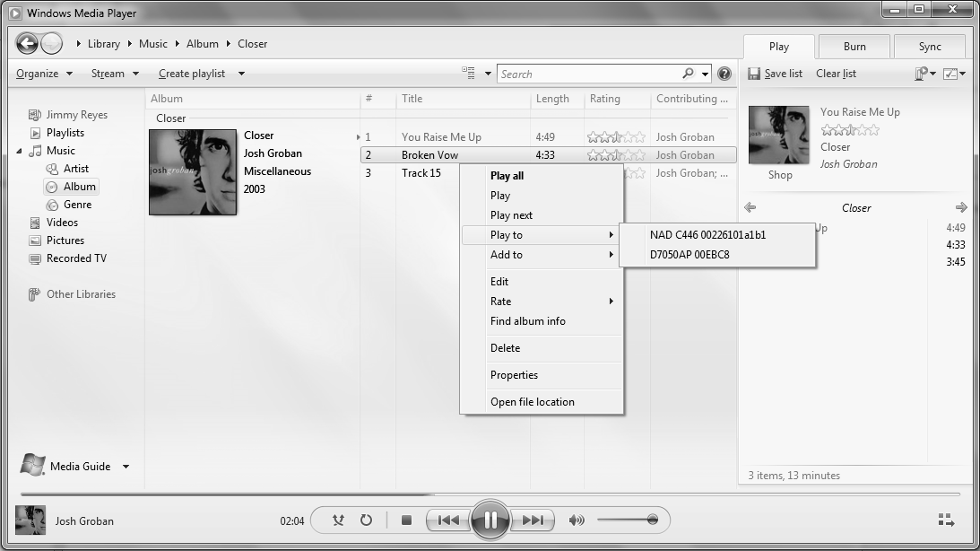Click the Recorded TV icon
Viewport: 980px width, 551px height.
[x=35, y=259]
